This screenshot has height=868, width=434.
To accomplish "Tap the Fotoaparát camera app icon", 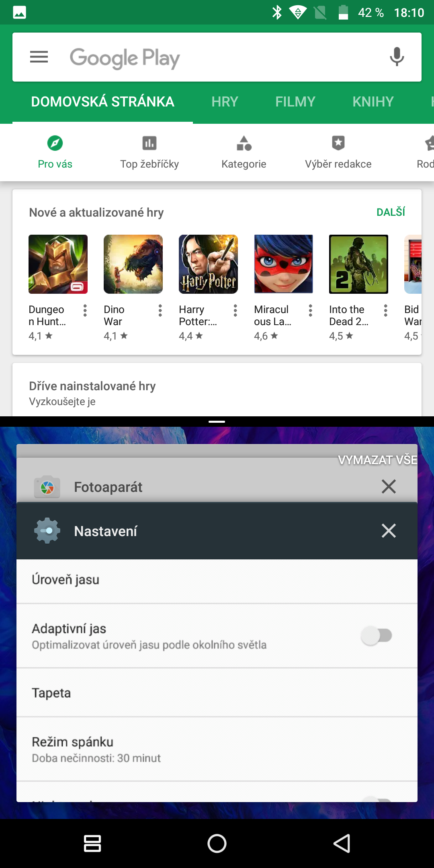I will click(x=47, y=487).
